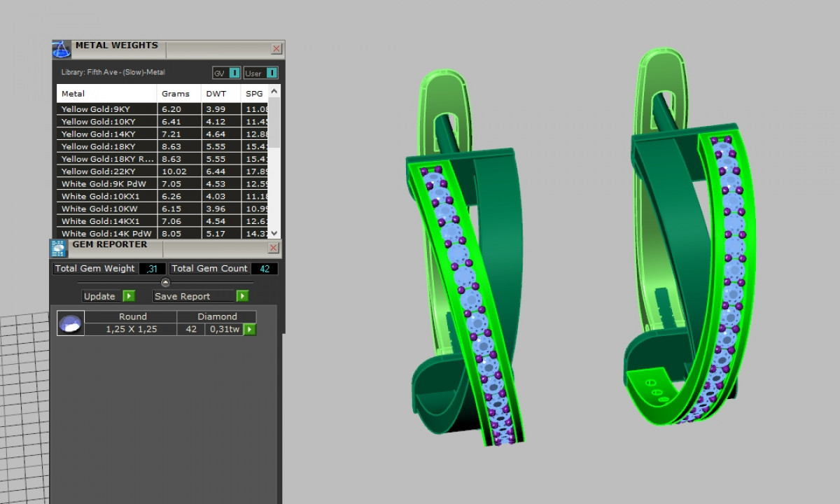Click the round diamond gem thumbnail
840x504 pixels.
[x=71, y=323]
